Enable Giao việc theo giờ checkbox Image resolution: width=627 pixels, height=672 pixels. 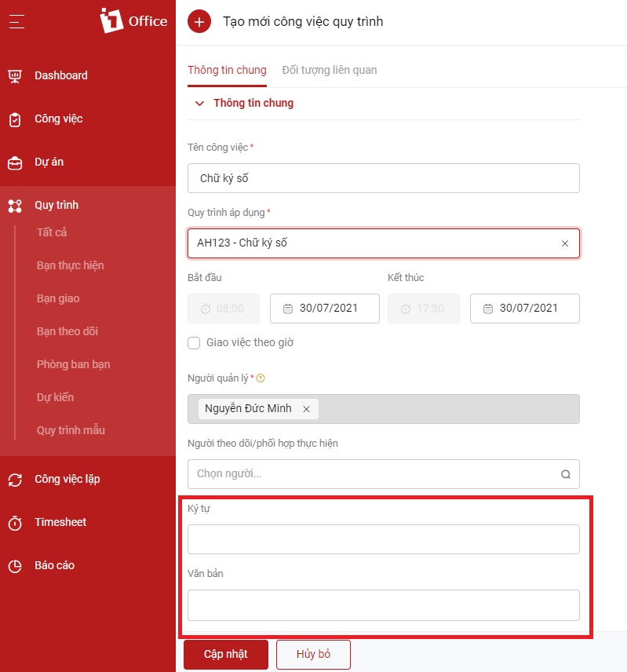(x=194, y=343)
